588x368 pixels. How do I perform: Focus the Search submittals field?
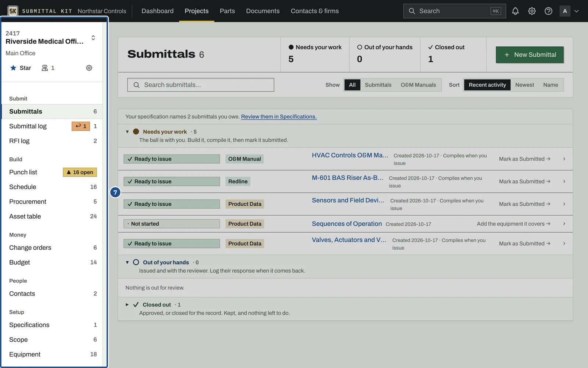201,85
